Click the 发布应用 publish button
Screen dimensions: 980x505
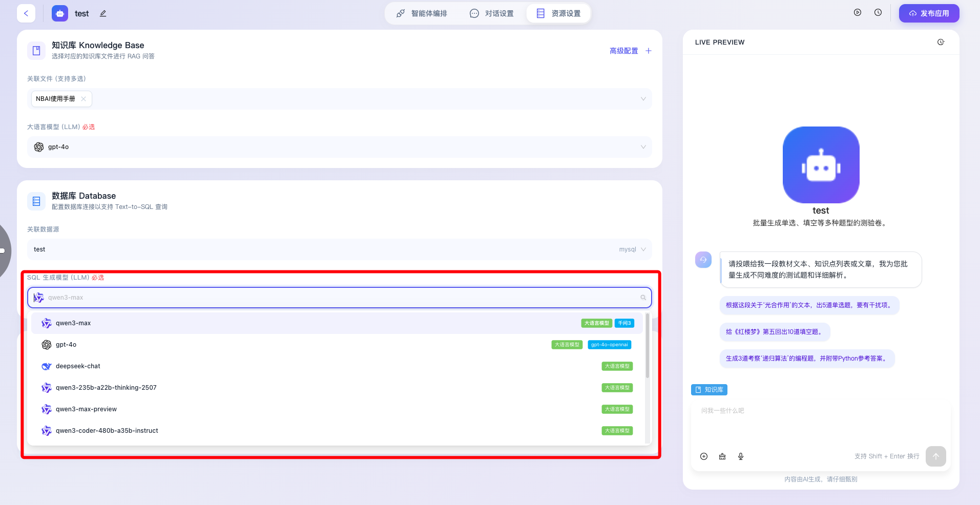(929, 13)
